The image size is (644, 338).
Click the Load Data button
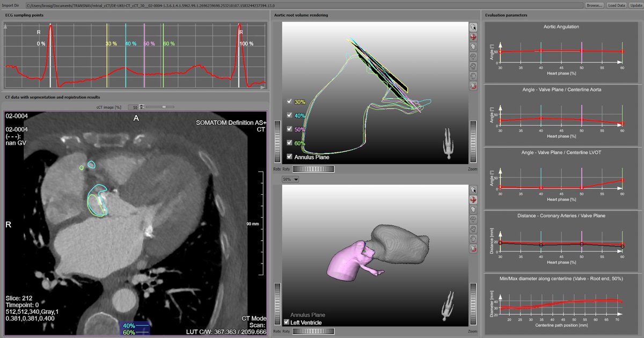click(616, 5)
